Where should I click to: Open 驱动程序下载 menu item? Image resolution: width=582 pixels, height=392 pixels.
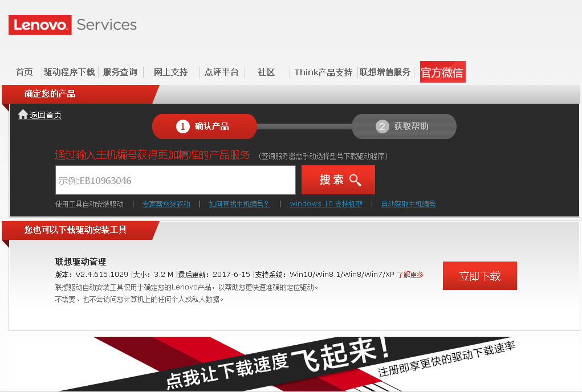click(x=69, y=72)
